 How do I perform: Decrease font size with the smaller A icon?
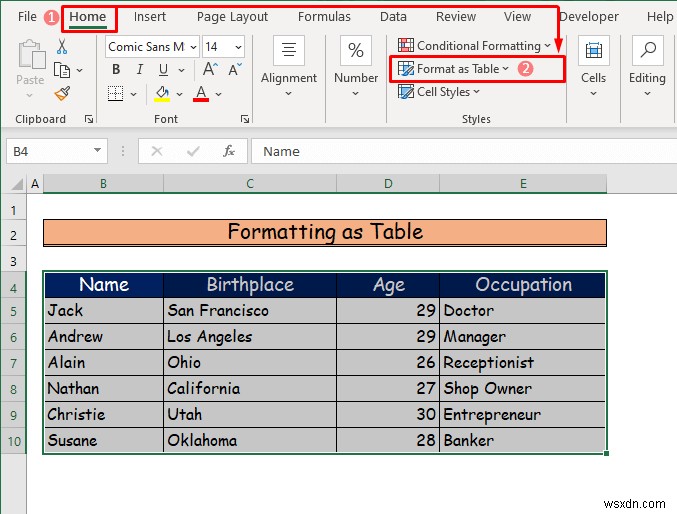pos(235,69)
